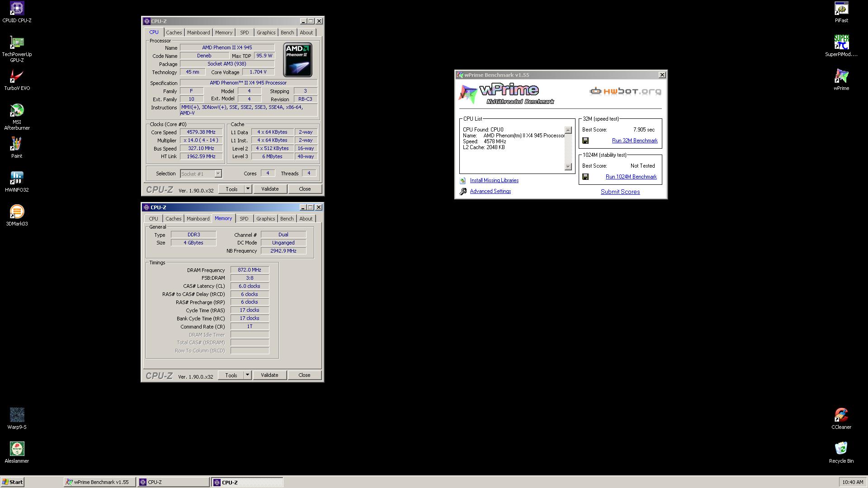Switch to Mainboard tab in top CPU-Z
Viewport: 868px width, 488px height.
click(198, 33)
